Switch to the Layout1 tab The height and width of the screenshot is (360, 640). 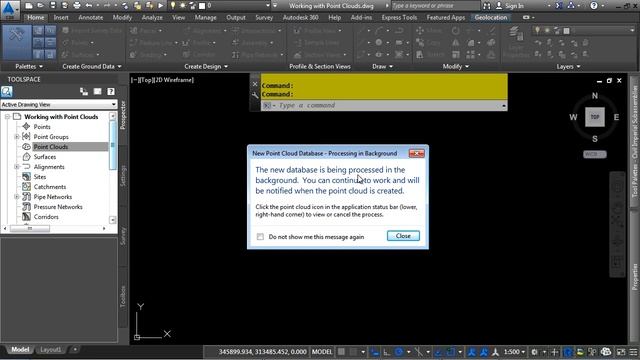[x=50, y=349]
